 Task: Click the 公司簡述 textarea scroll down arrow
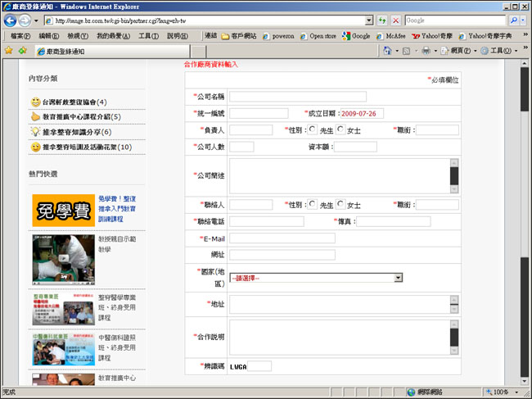click(454, 189)
